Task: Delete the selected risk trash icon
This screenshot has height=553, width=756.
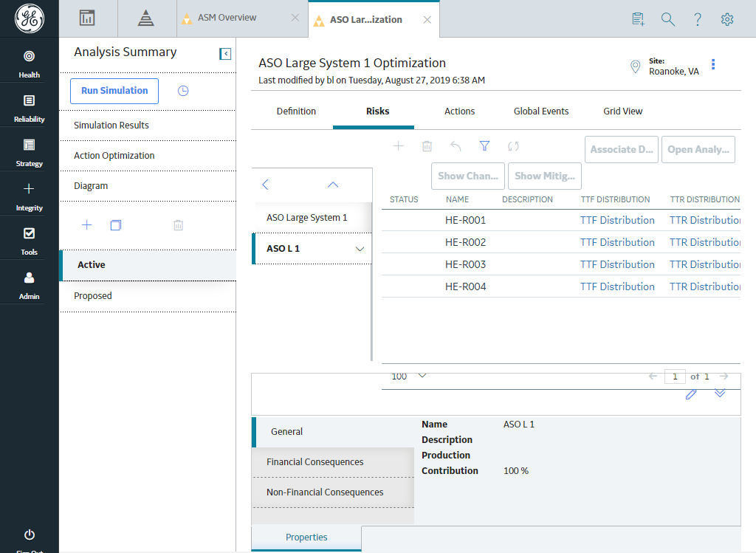Action: point(427,146)
